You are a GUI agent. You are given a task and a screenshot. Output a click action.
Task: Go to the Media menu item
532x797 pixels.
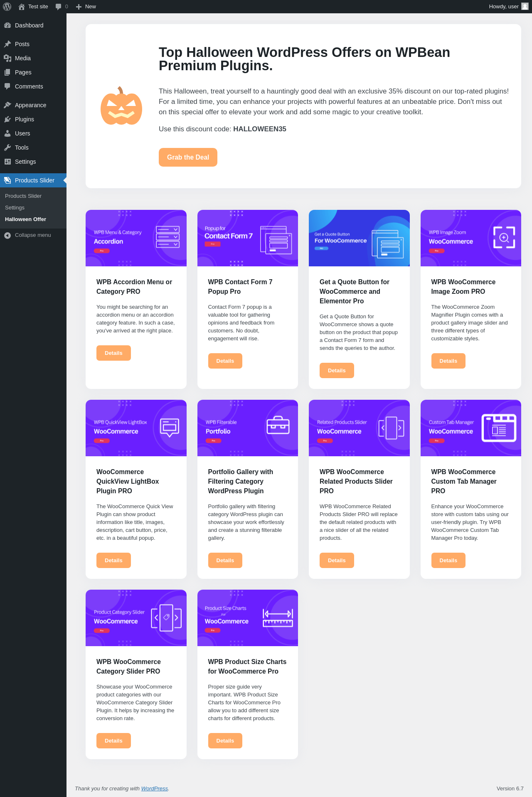click(x=33, y=58)
